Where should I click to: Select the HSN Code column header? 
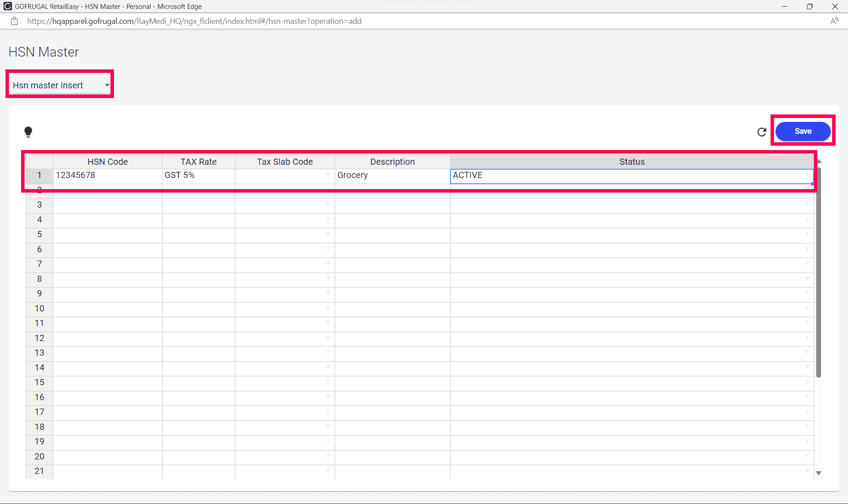pos(107,162)
